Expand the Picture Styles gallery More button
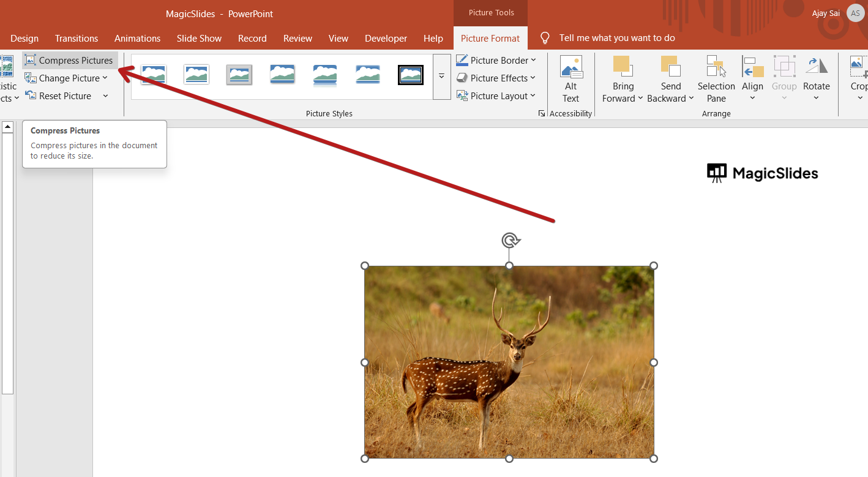This screenshot has width=868, height=477. [441, 77]
